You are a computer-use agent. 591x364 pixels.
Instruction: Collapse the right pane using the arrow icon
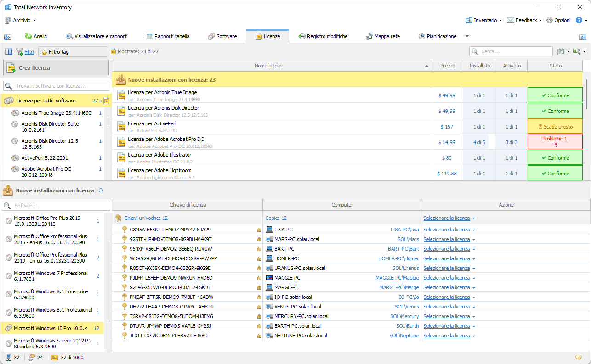[x=582, y=37]
